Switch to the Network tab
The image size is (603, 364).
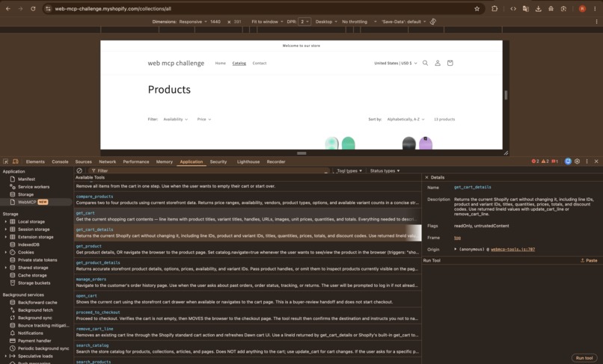[x=107, y=162]
